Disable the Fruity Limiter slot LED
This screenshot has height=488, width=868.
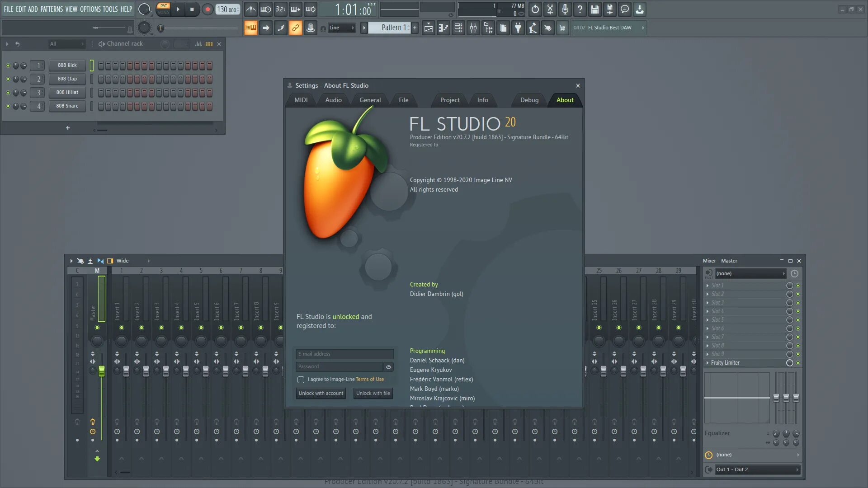point(798,363)
